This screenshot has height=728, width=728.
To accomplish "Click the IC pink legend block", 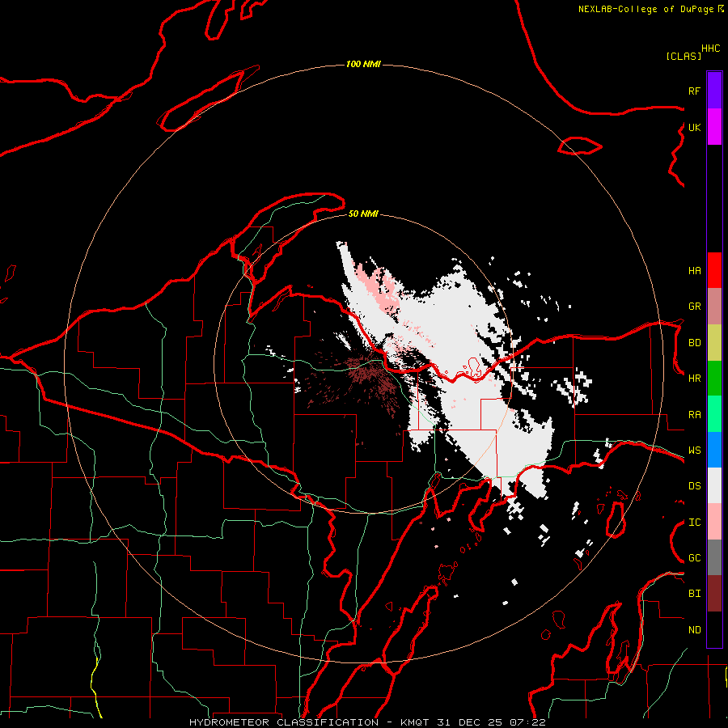I will (714, 522).
